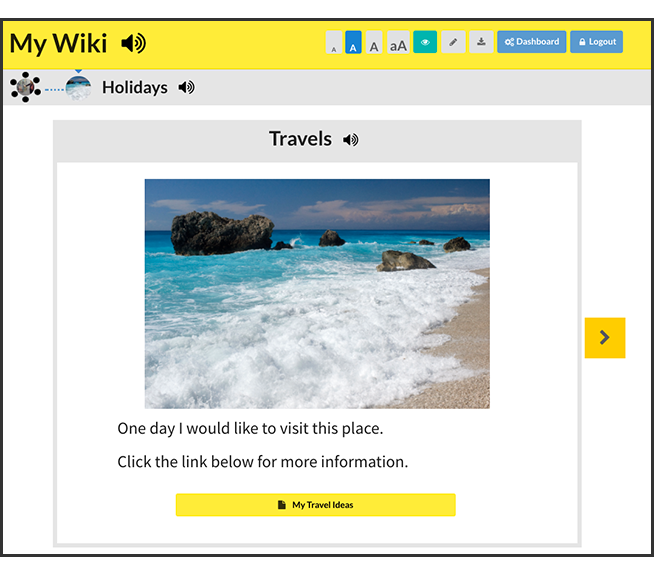Select the smallest text size A
Screen dimensions: 654x574
point(334,42)
